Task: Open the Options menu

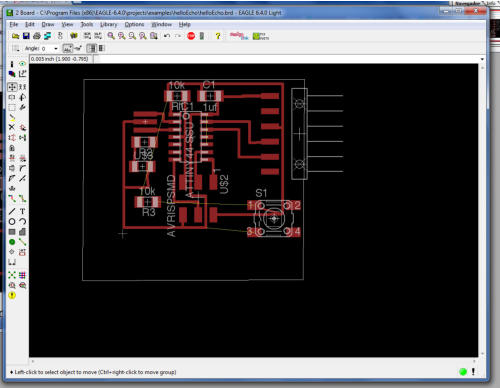Action: coord(134,24)
